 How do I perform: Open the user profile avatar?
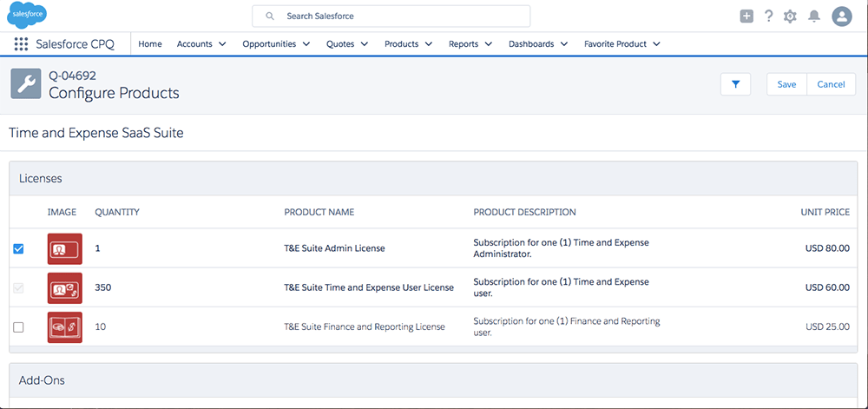pos(842,16)
